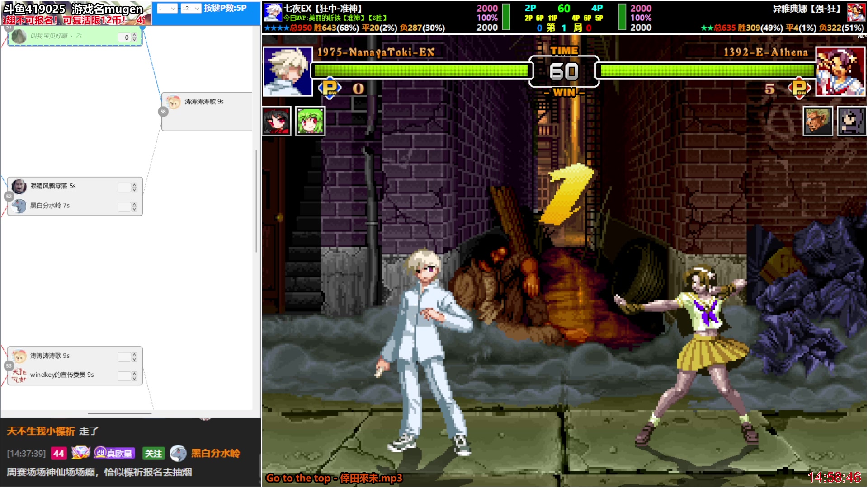Viewport: 868px width, 488px height.
Task: Click the match 52 number badge
Action: point(9,197)
